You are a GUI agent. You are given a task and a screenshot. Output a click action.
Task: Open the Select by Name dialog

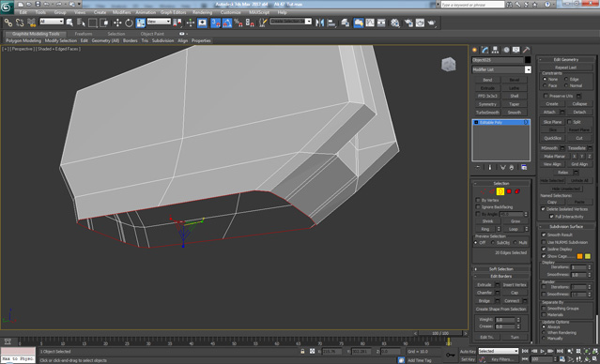click(81, 23)
